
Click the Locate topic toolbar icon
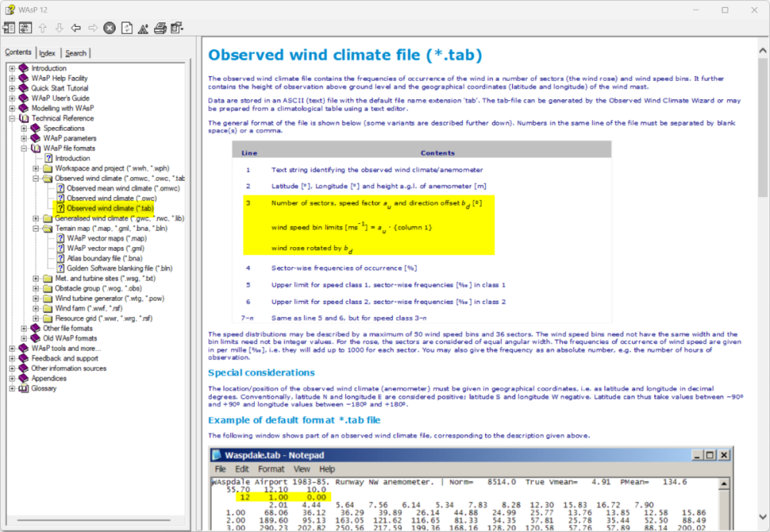pos(25,28)
